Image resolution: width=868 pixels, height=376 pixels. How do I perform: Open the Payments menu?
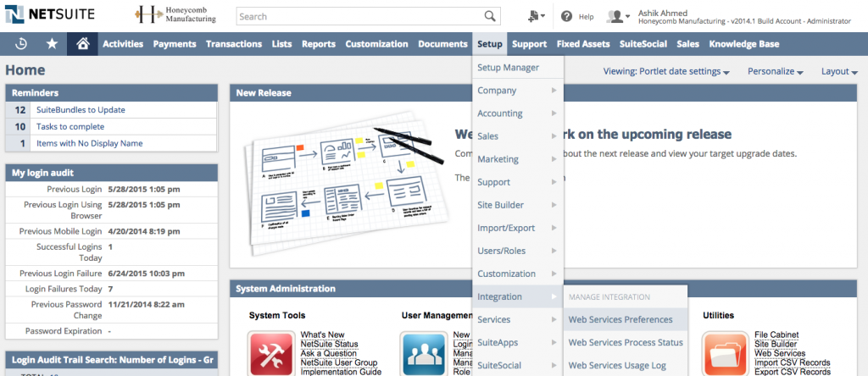point(175,44)
